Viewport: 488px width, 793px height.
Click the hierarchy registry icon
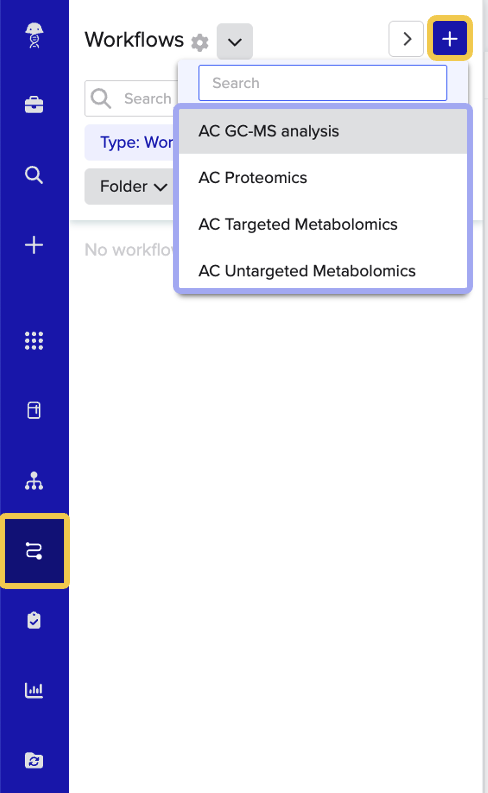point(34,481)
